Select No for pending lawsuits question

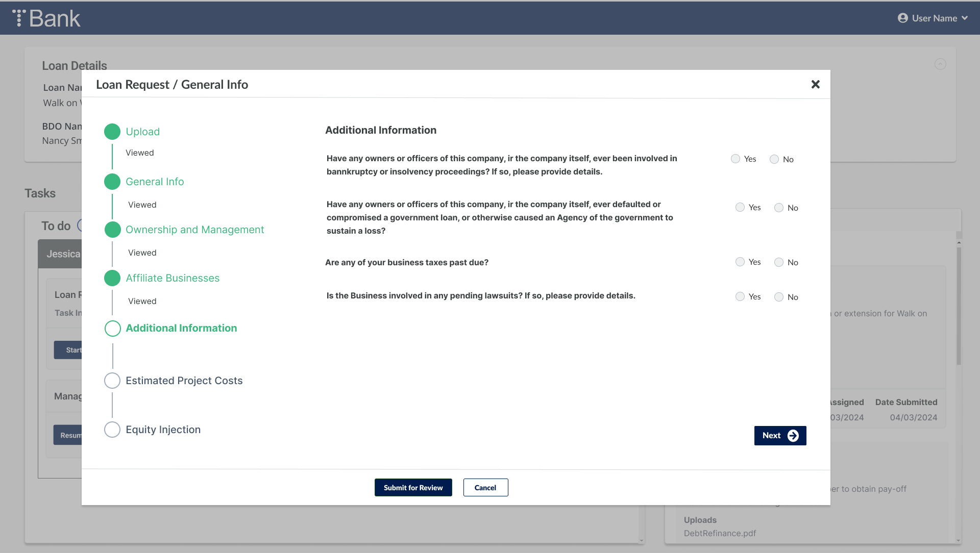click(779, 297)
